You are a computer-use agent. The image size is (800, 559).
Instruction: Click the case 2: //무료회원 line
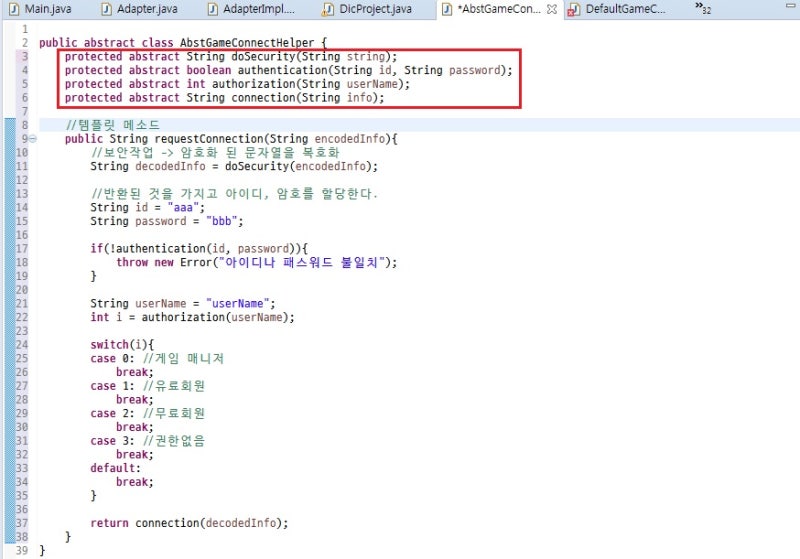(x=147, y=414)
